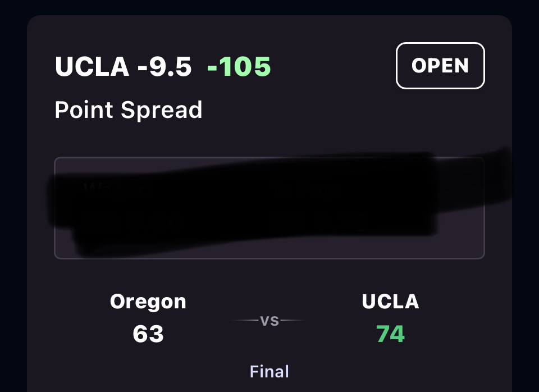
Task: Tap the Final game status label
Action: [269, 371]
